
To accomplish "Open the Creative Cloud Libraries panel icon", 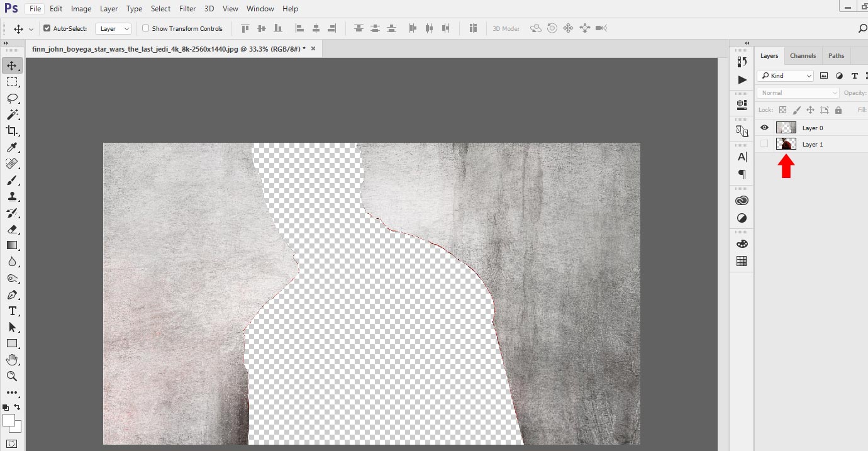I will (x=742, y=201).
